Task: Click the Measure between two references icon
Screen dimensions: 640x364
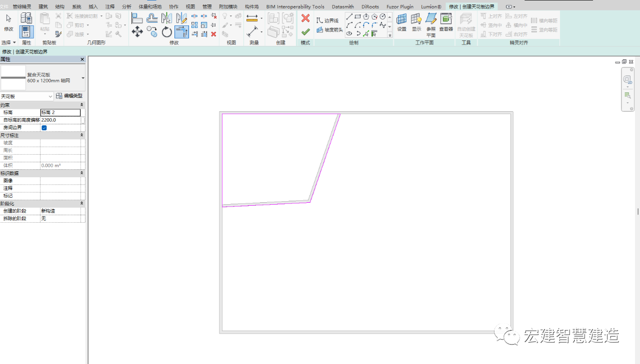Action: pos(252,18)
